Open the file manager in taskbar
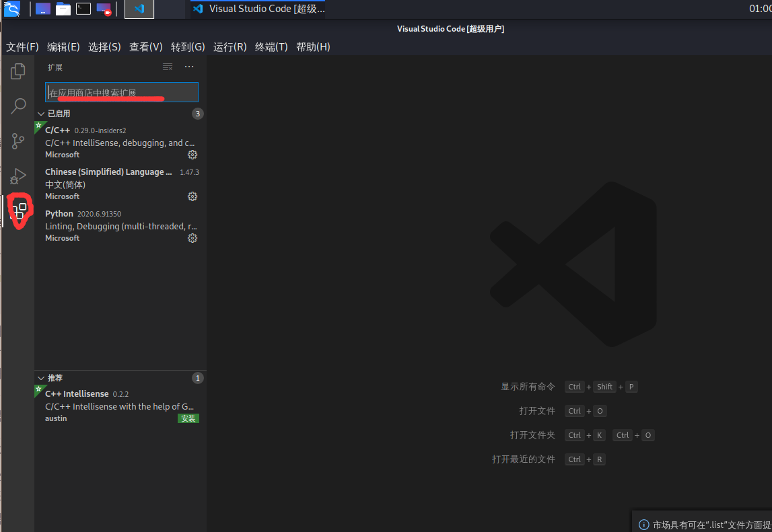The height and width of the screenshot is (532, 772). (63, 9)
